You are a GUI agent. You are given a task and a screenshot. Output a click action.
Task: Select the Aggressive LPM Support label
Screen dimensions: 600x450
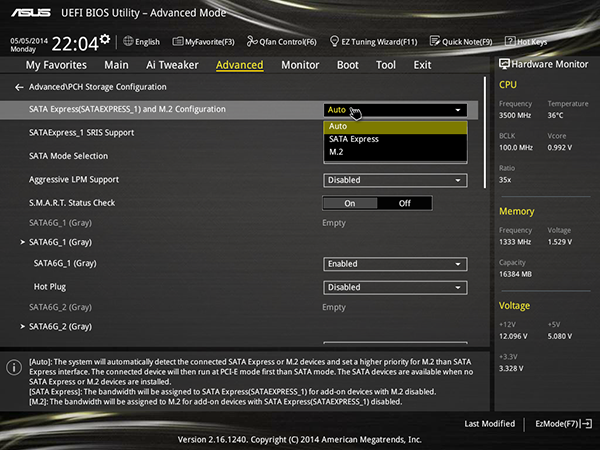pyautogui.click(x=74, y=179)
